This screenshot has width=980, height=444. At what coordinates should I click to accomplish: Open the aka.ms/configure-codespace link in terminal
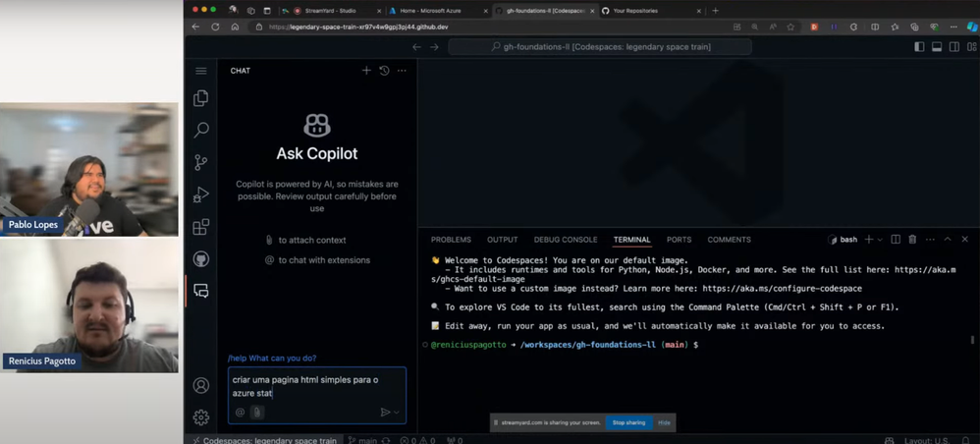pyautogui.click(x=782, y=289)
